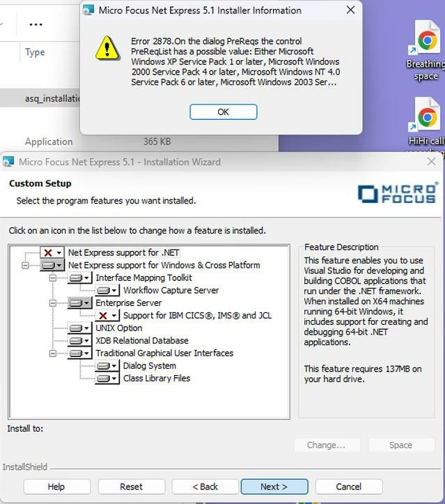
Task: Collapse Traditional Graphical User Interfaces node
Action: tap(53, 353)
